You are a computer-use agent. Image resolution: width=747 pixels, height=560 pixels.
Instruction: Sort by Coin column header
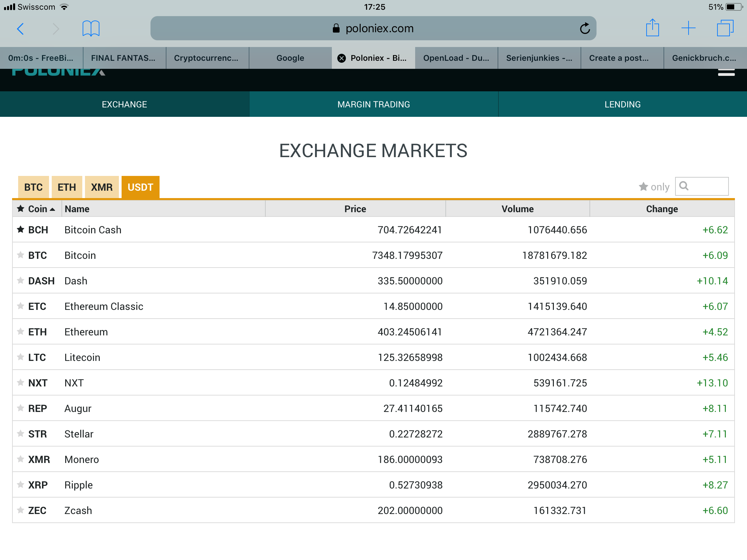[x=42, y=209]
